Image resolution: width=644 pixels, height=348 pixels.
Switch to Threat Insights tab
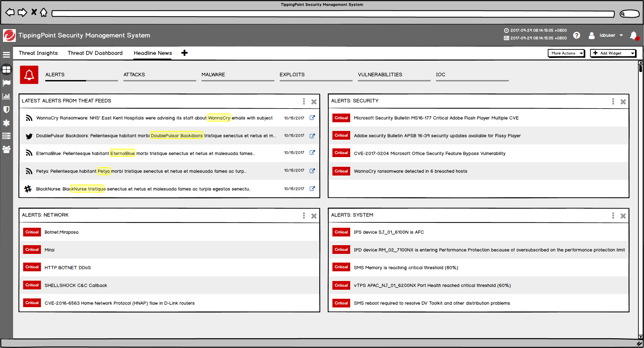pos(38,53)
